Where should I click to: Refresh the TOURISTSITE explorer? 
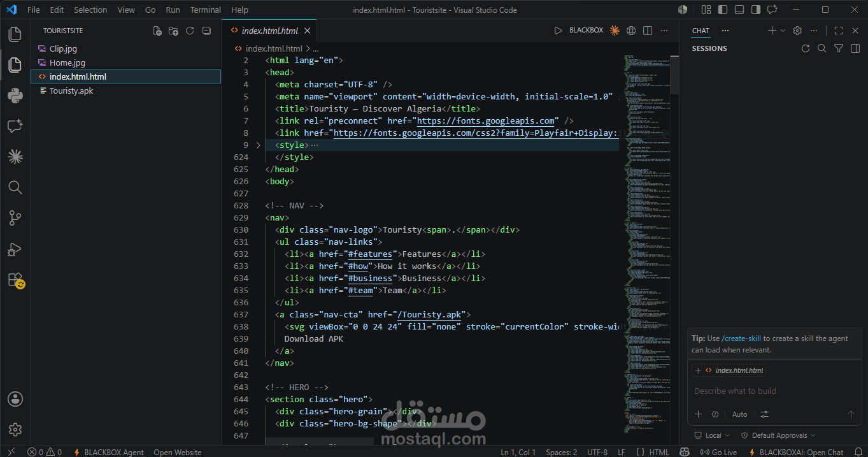coord(190,31)
